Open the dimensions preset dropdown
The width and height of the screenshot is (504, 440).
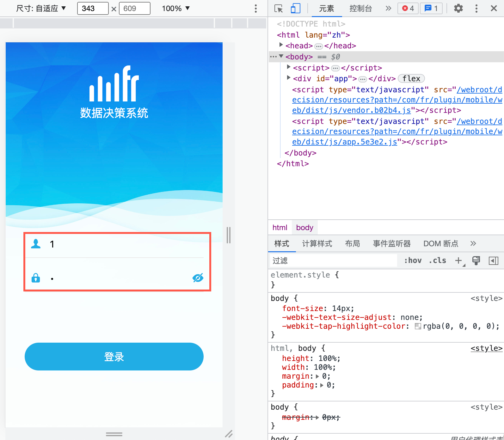coord(41,9)
